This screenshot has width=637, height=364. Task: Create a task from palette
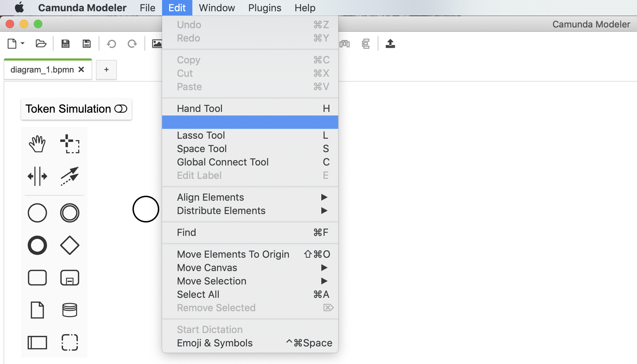pos(37,278)
